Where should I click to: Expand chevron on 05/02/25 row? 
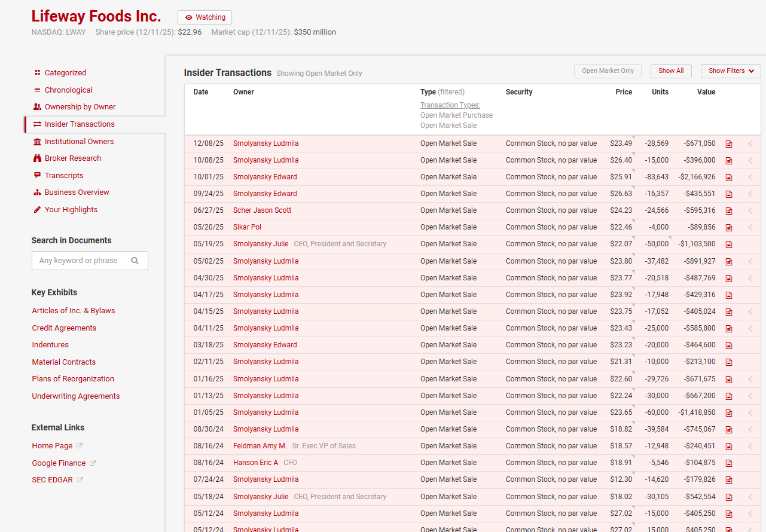750,261
